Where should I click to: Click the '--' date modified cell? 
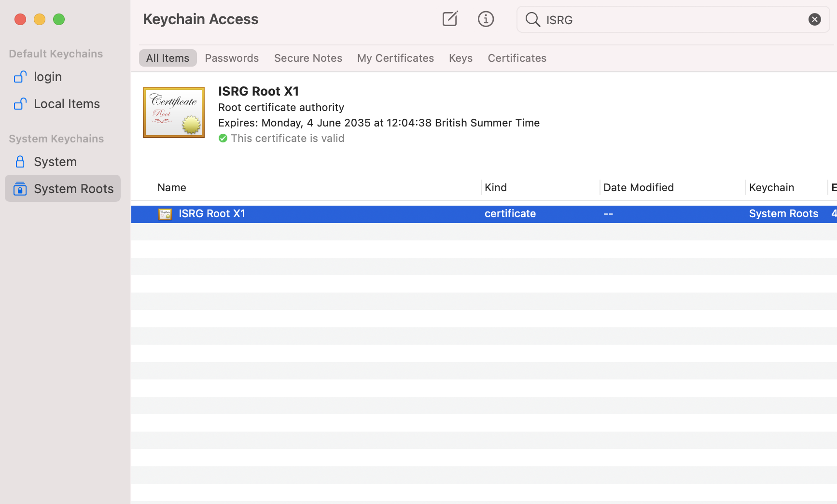(608, 213)
